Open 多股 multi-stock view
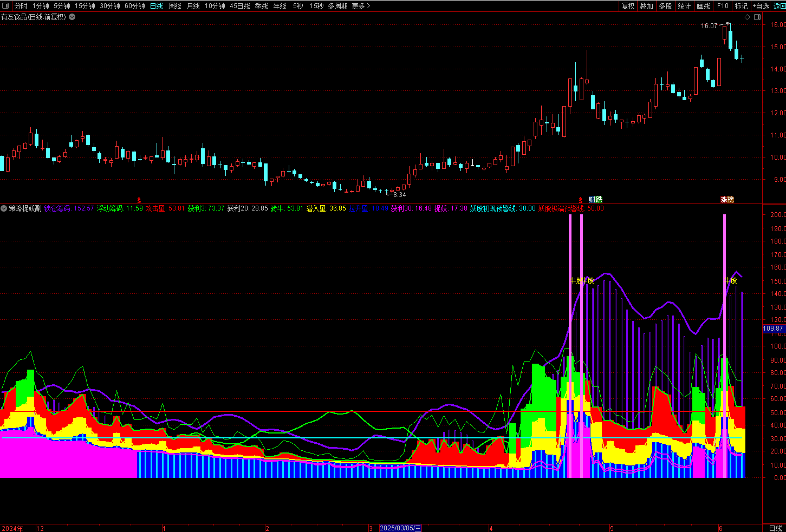The height and width of the screenshot is (532, 786). [665, 6]
